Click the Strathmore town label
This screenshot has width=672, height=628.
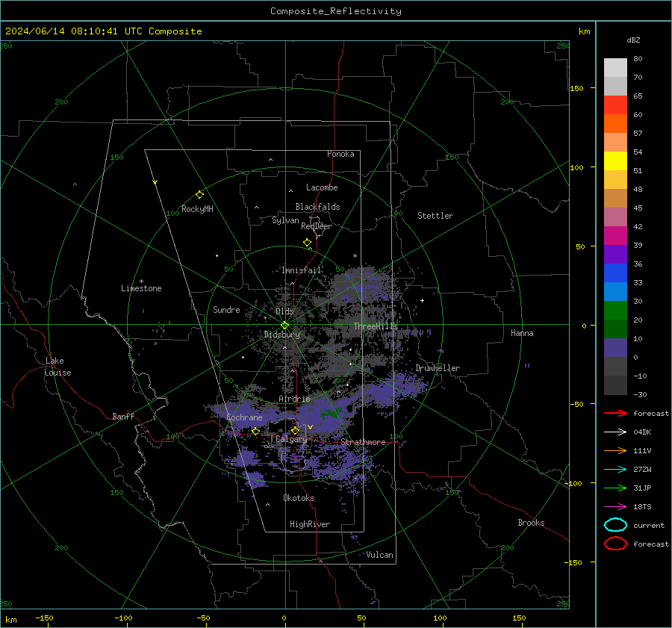363,442
